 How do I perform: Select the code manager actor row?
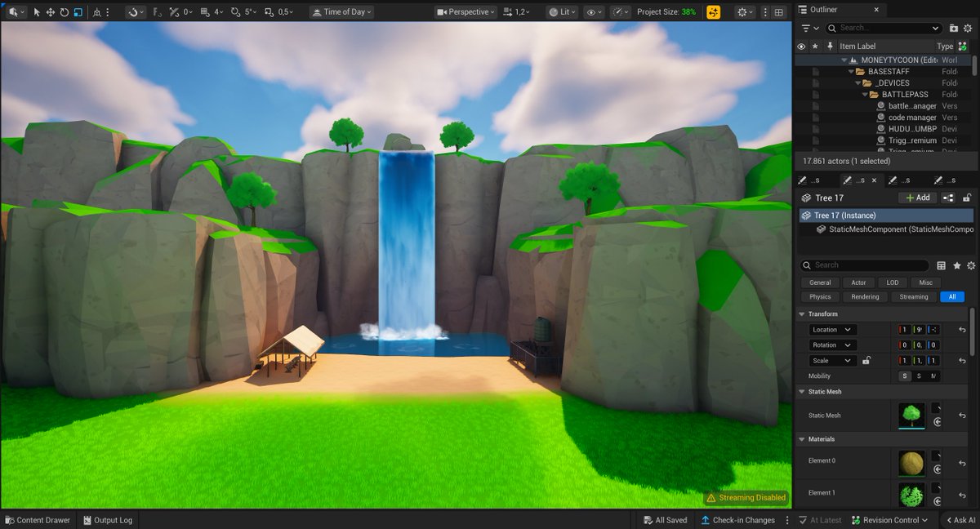coord(884,118)
